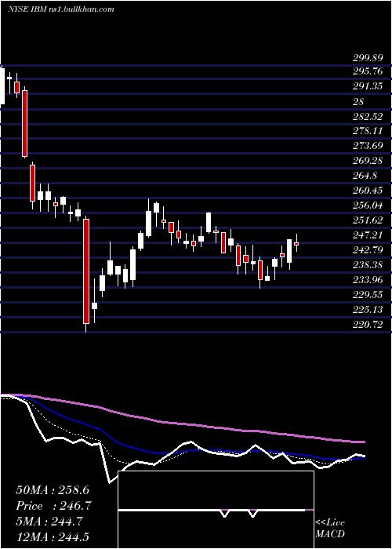
Task: Select the 256.04 price level label
Action: (367, 205)
